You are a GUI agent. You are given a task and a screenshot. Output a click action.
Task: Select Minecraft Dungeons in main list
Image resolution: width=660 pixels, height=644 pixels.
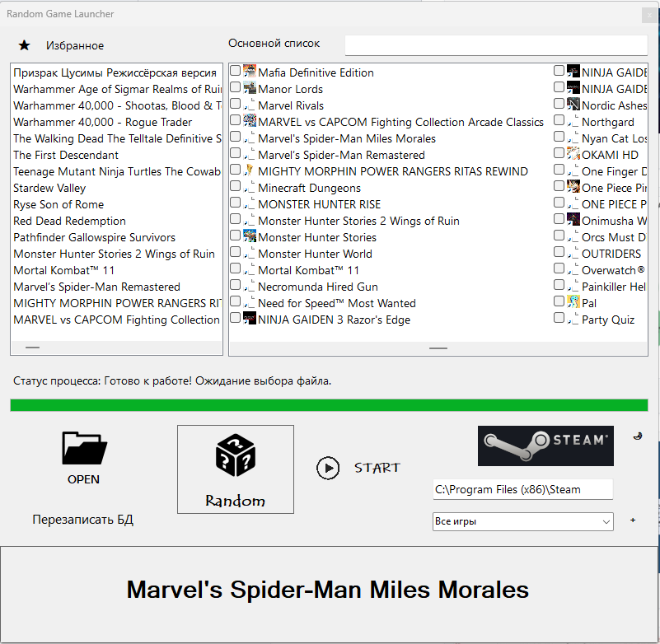(309, 188)
